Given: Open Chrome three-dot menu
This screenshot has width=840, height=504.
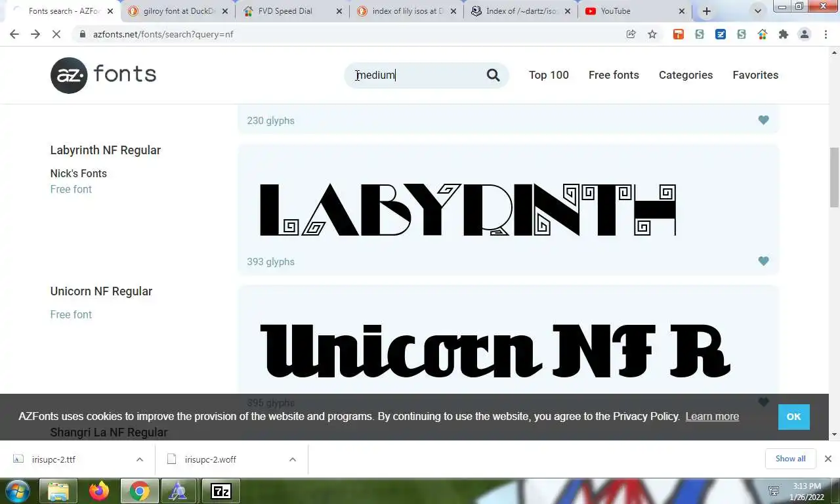Looking at the screenshot, I should click(x=826, y=34).
